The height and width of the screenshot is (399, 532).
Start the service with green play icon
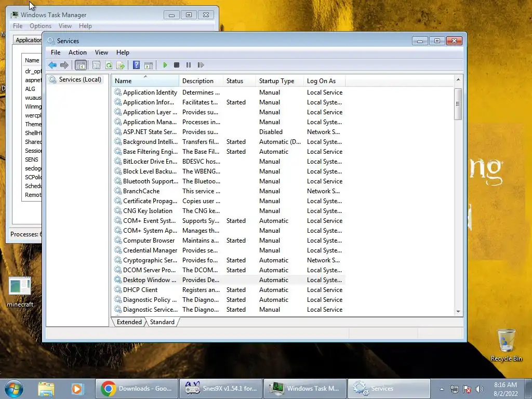click(x=165, y=65)
